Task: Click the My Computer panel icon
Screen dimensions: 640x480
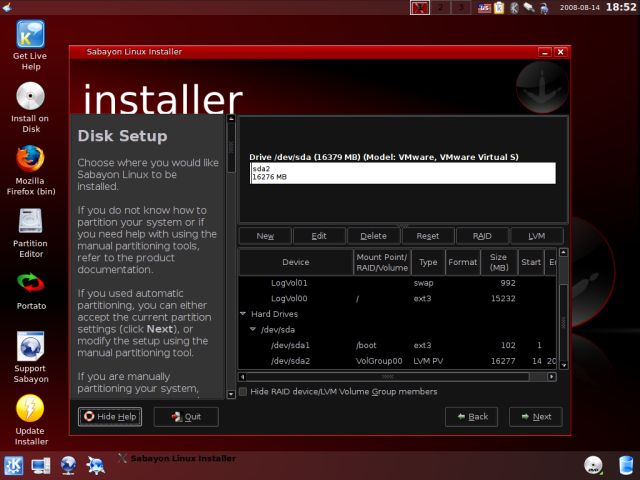Action: (41, 466)
